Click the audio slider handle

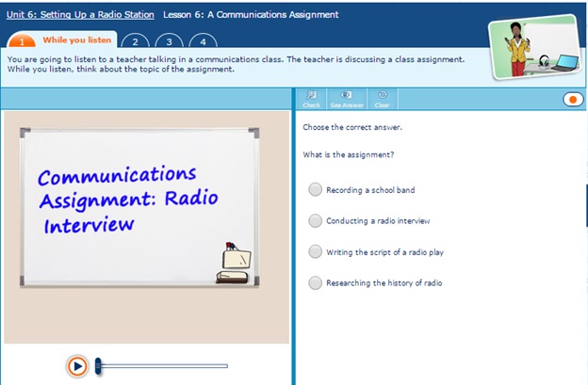(99, 365)
